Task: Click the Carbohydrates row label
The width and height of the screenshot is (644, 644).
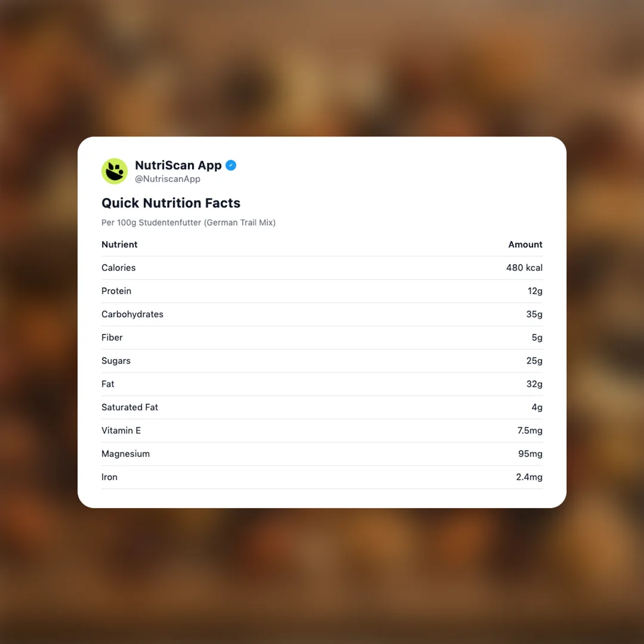Action: tap(132, 314)
